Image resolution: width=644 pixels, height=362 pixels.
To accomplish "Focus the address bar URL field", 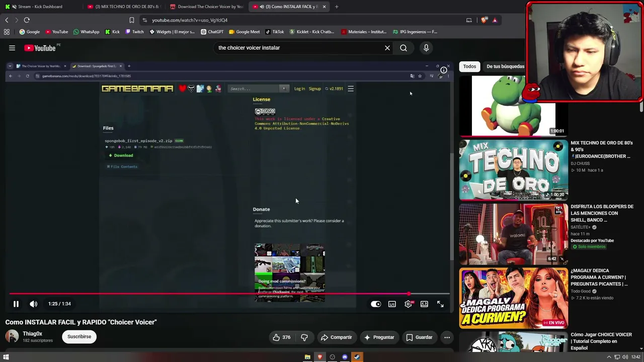I will (302, 20).
